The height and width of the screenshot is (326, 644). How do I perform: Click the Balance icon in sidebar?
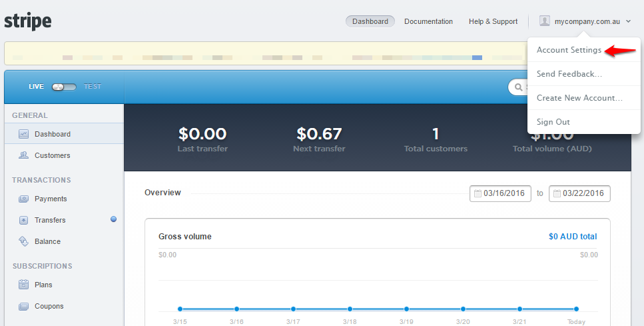coord(23,241)
